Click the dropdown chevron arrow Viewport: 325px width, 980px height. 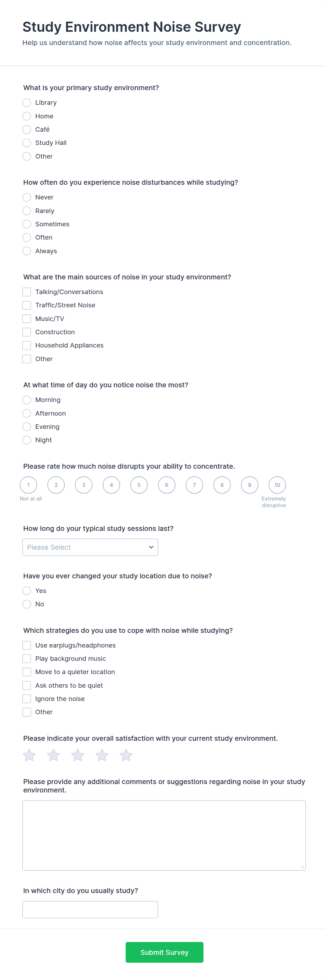(x=151, y=547)
